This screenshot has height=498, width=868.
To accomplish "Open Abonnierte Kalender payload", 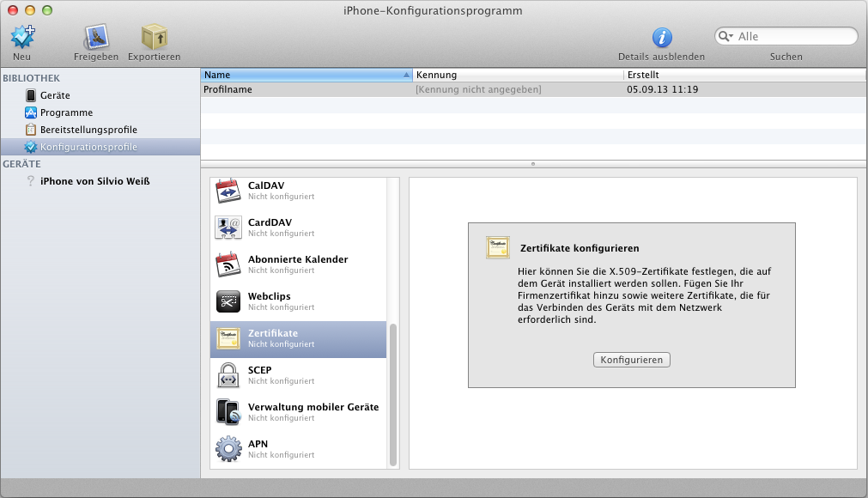I will coord(299,264).
